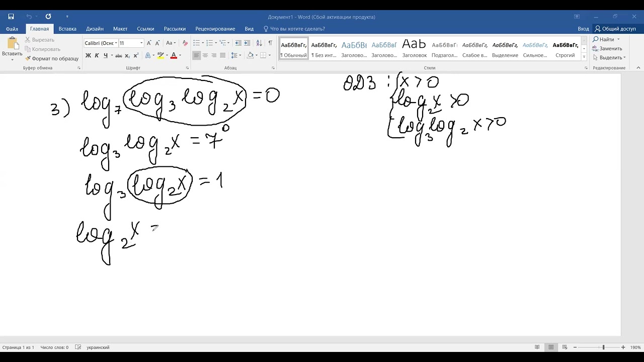644x362 pixels.
Task: Click the proofing check icon in the status bar
Action: (78, 347)
